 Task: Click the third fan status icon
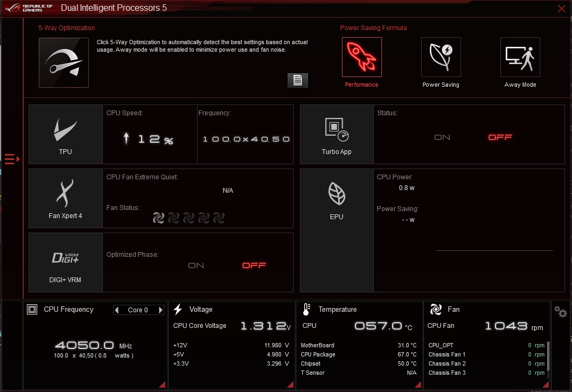click(189, 218)
